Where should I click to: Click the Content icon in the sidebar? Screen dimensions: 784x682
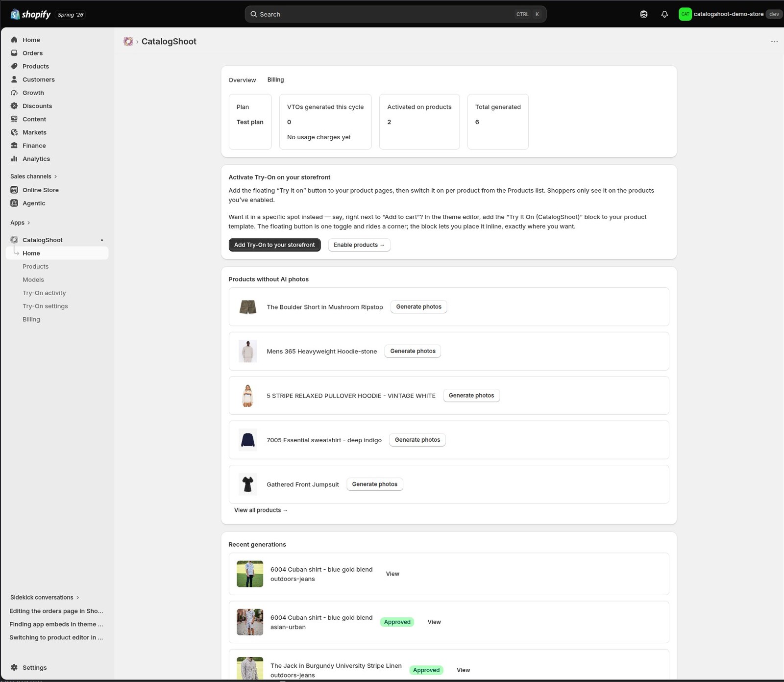point(14,119)
